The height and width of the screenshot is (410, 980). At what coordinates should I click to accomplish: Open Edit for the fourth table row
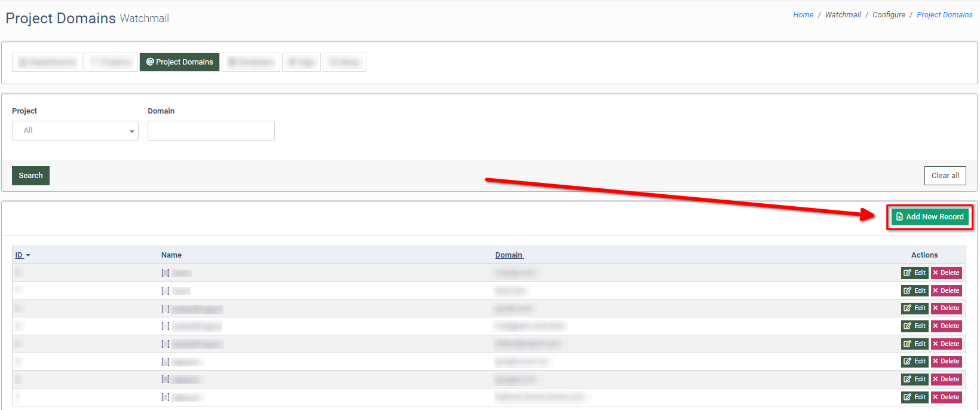tap(914, 326)
